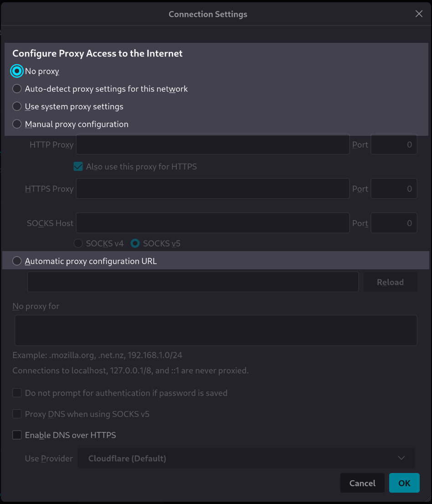Click the "No proxy for" text area

click(216, 330)
